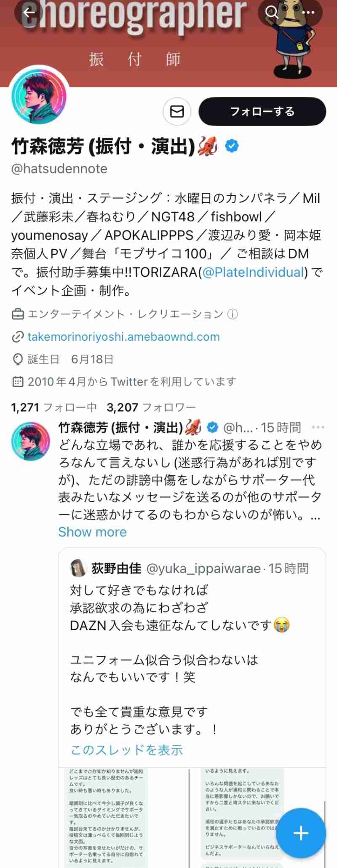The height and width of the screenshot is (868, 337).
Task: Open the tweet's three-dots options menu
Action: (318, 427)
